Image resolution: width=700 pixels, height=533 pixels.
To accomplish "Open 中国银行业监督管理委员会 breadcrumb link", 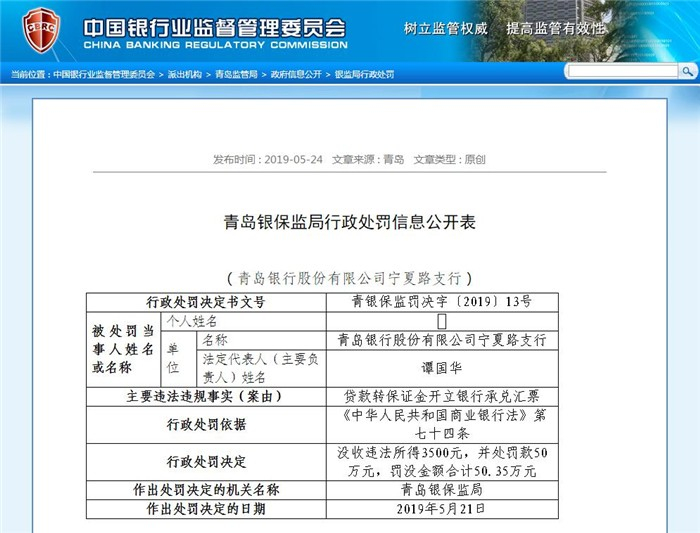I will (104, 75).
